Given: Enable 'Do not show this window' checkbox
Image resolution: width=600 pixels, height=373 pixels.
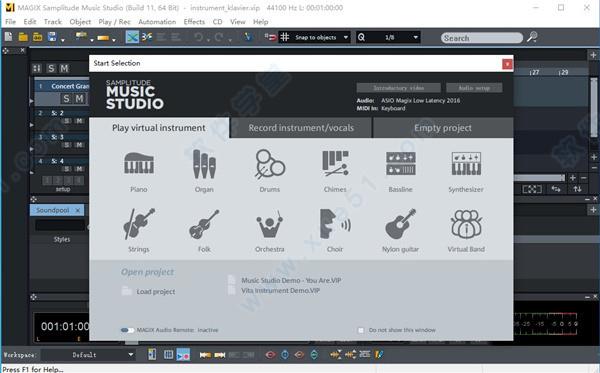Looking at the screenshot, I should [361, 330].
